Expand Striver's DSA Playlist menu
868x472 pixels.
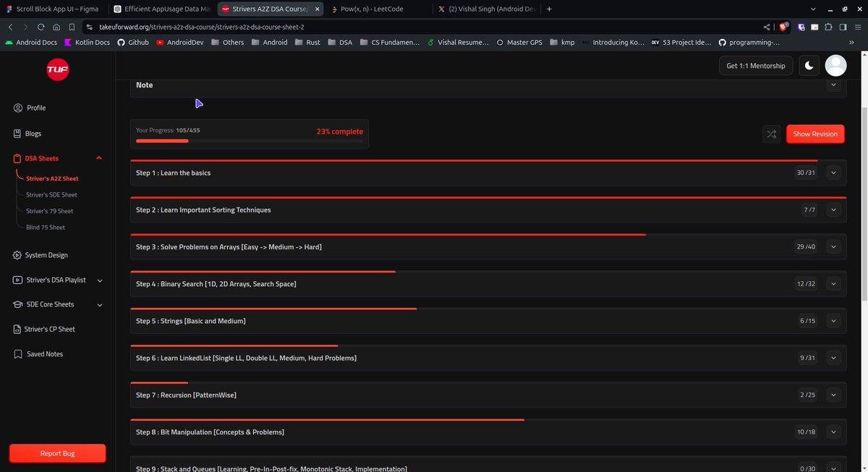[100, 280]
